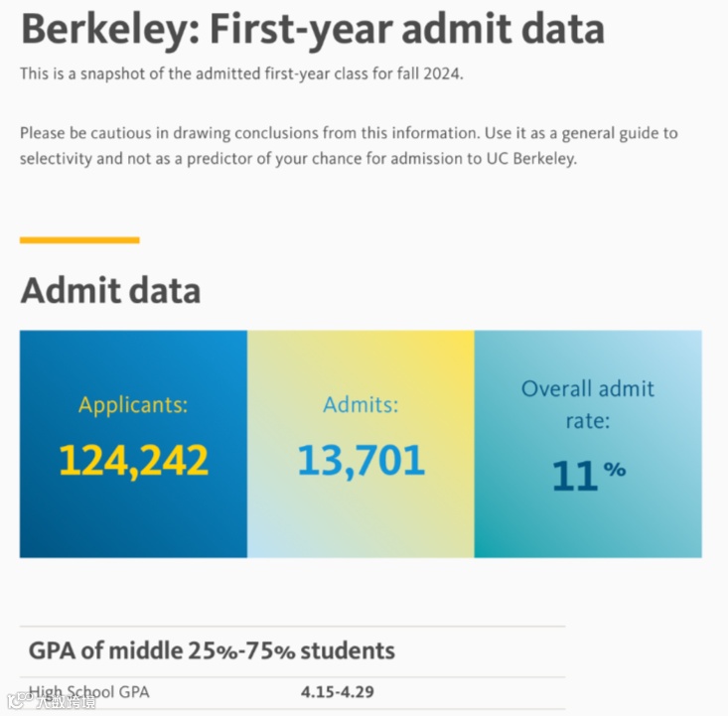Click the 13,701 admits number
The height and width of the screenshot is (716, 728).
point(361,460)
